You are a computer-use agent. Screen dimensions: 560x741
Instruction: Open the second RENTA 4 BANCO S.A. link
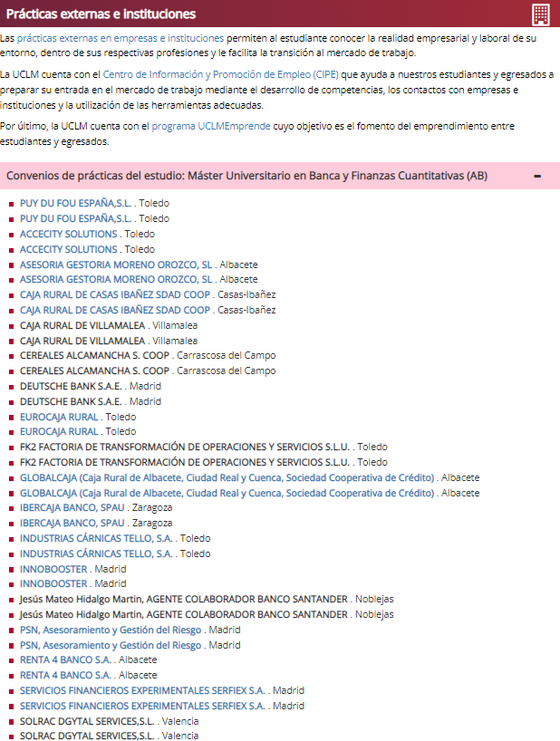tap(65, 675)
